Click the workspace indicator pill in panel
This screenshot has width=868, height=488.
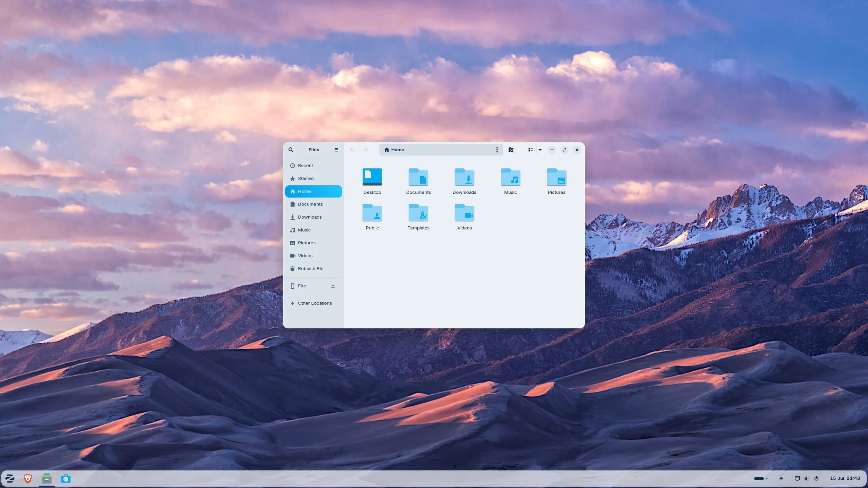click(x=759, y=479)
